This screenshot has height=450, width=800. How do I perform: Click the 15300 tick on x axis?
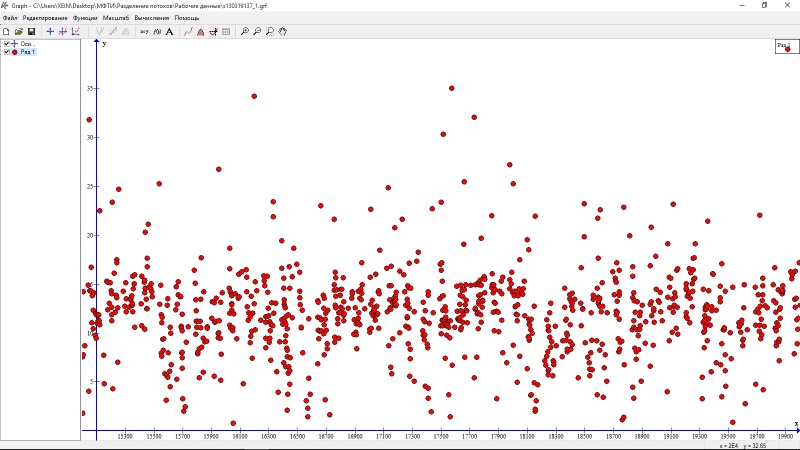pos(125,437)
